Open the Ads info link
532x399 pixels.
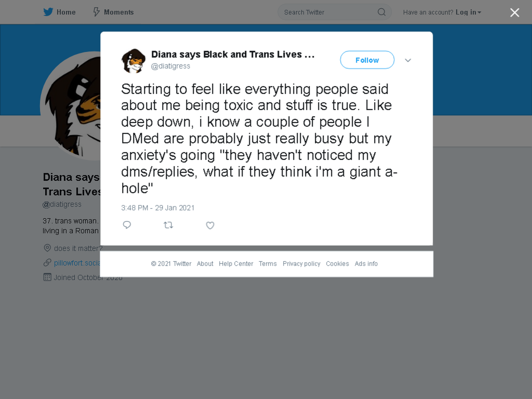366,263
